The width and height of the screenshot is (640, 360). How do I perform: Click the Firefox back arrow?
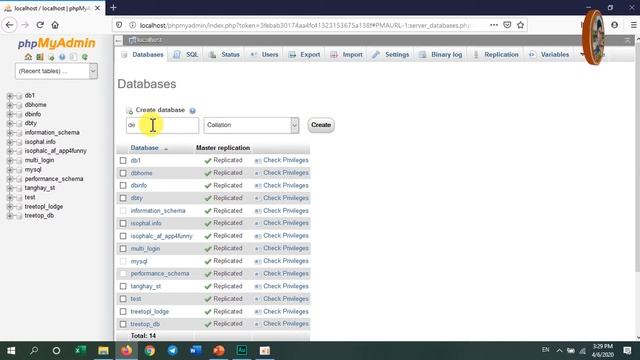[9, 25]
